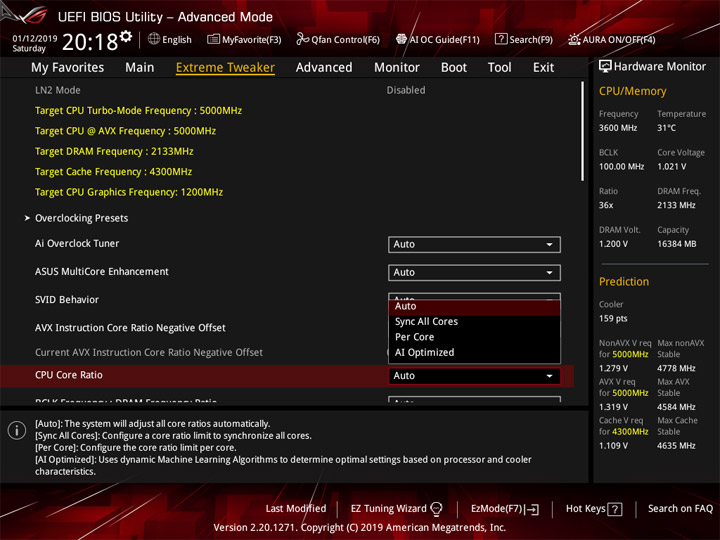
Task: Click Last Modified button
Action: [296, 509]
